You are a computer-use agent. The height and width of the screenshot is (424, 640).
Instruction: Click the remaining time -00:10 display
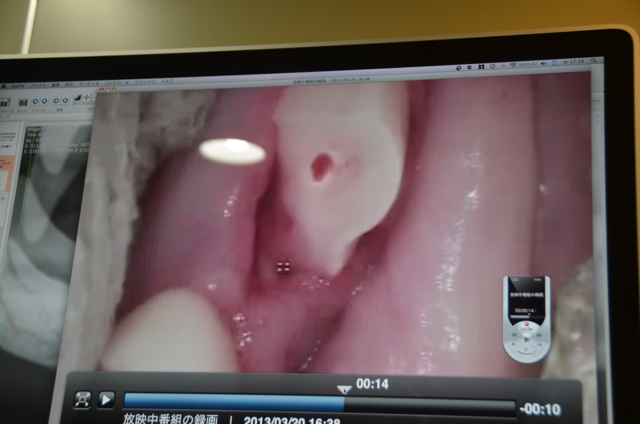coord(540,410)
